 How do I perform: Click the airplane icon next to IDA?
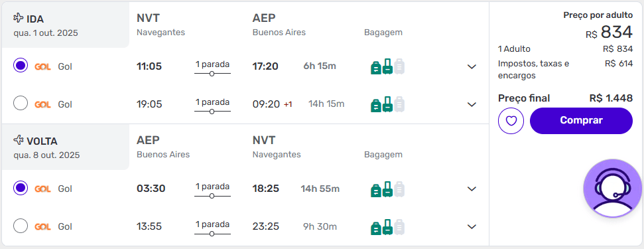pos(19,18)
